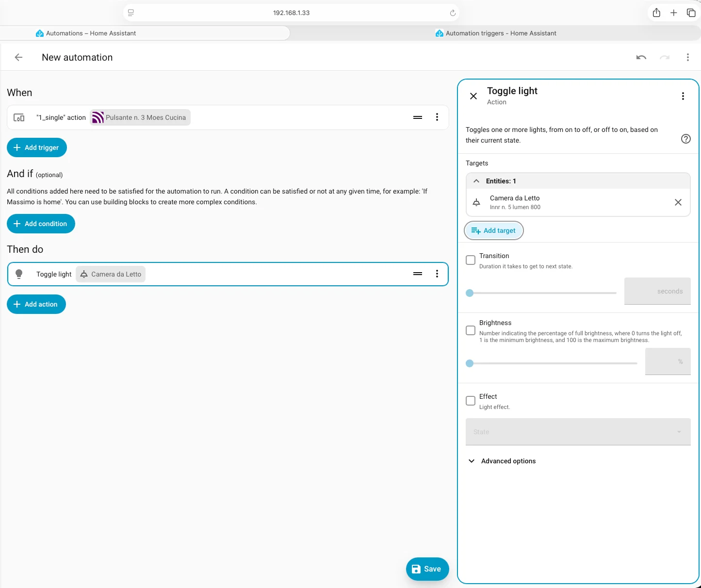Switch to Automation triggers tab
Viewport: 701px width, 588px height.
pos(496,33)
